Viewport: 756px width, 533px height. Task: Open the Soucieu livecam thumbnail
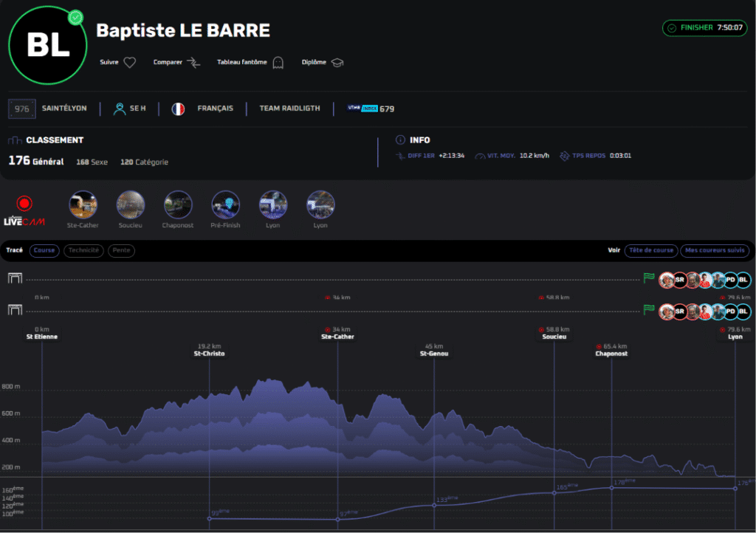coord(131,204)
